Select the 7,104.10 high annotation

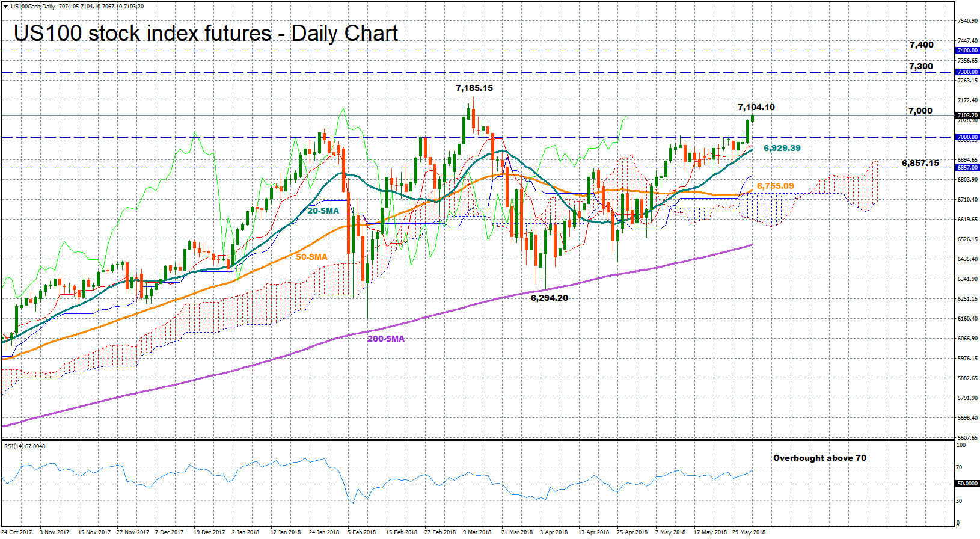756,107
